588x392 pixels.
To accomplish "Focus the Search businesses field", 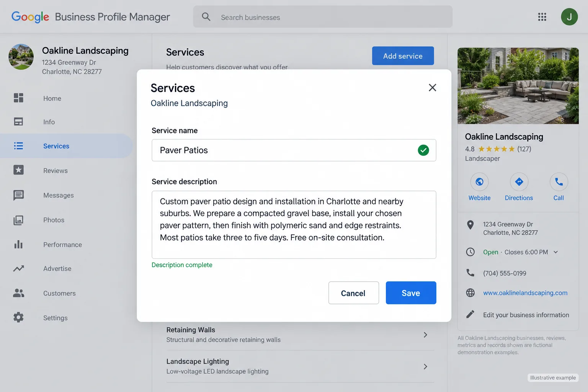I will [323, 17].
